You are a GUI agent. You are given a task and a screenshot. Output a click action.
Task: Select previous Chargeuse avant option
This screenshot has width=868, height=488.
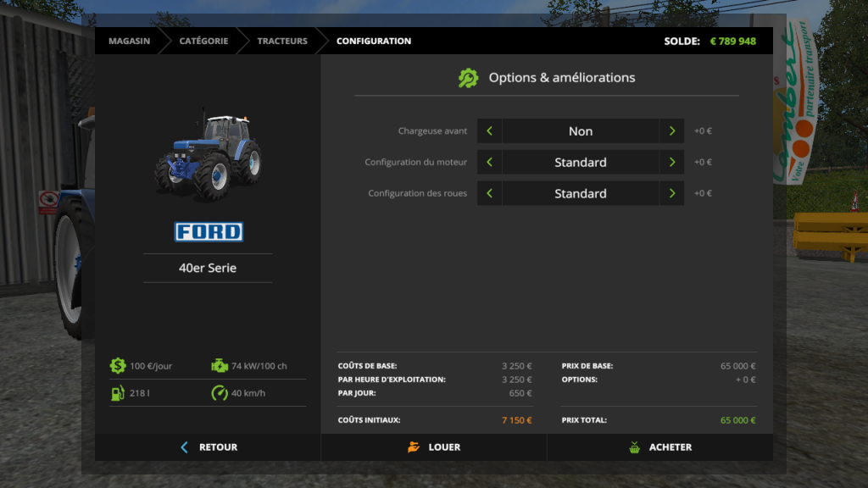click(489, 131)
